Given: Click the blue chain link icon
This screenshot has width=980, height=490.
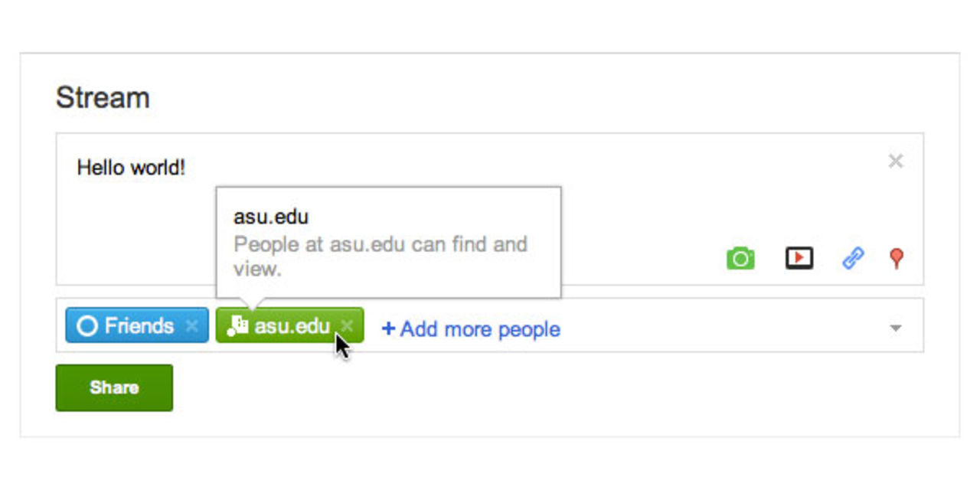Looking at the screenshot, I should point(852,258).
